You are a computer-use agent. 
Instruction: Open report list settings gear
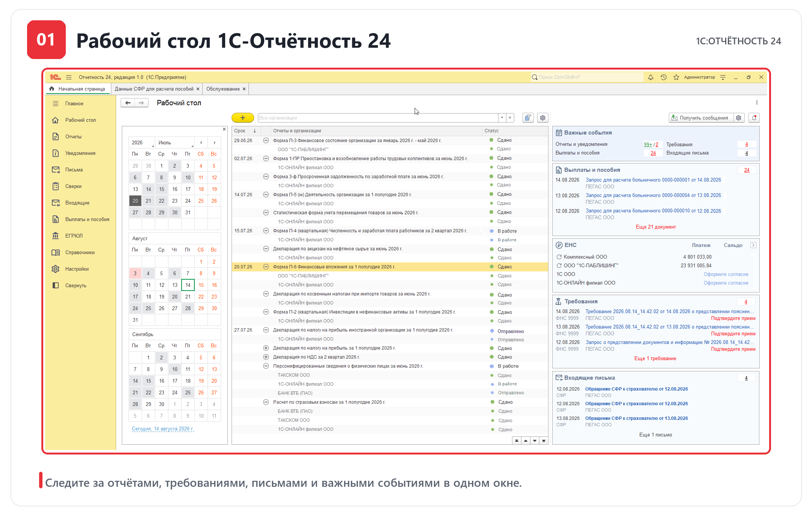(542, 118)
